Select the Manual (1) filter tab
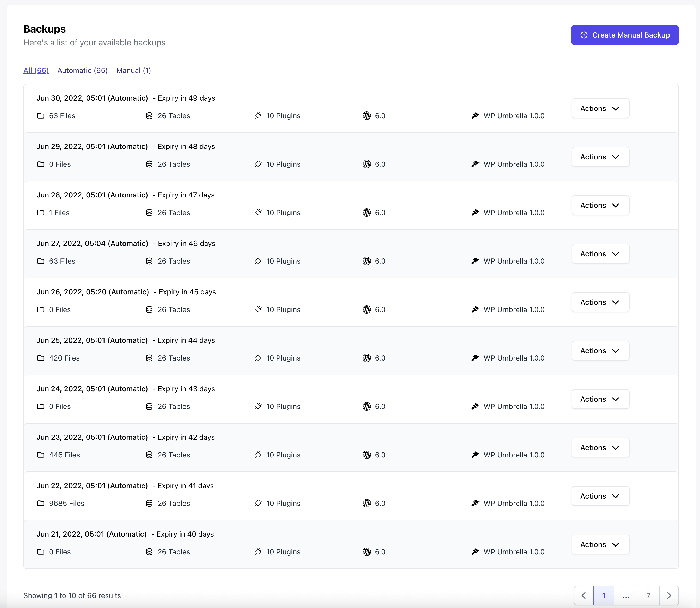700x608 pixels. pyautogui.click(x=133, y=70)
